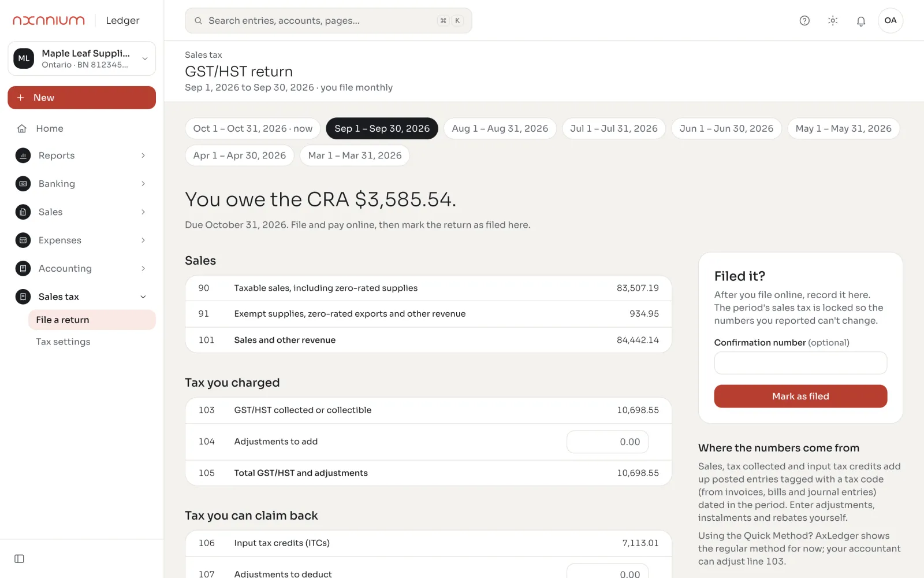Select the Sep 1 – Sep 30, 2026 period
The height and width of the screenshot is (578, 924).
tap(382, 128)
